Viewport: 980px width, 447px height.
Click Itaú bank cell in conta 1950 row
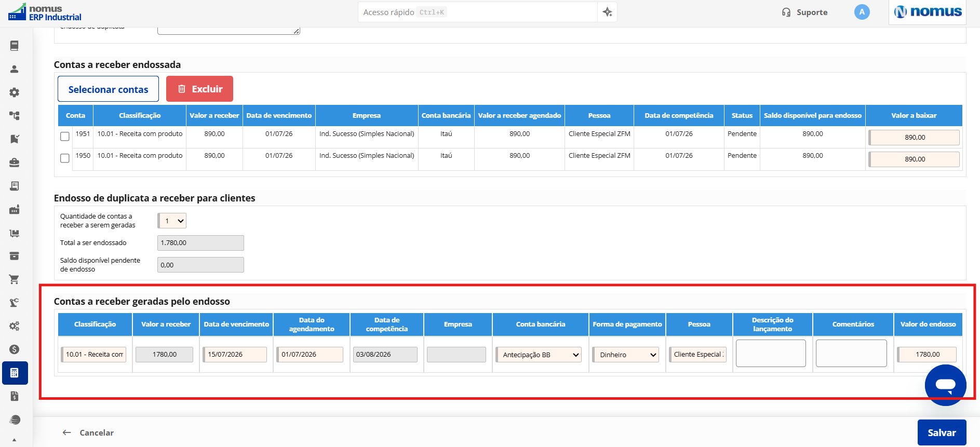click(x=446, y=156)
